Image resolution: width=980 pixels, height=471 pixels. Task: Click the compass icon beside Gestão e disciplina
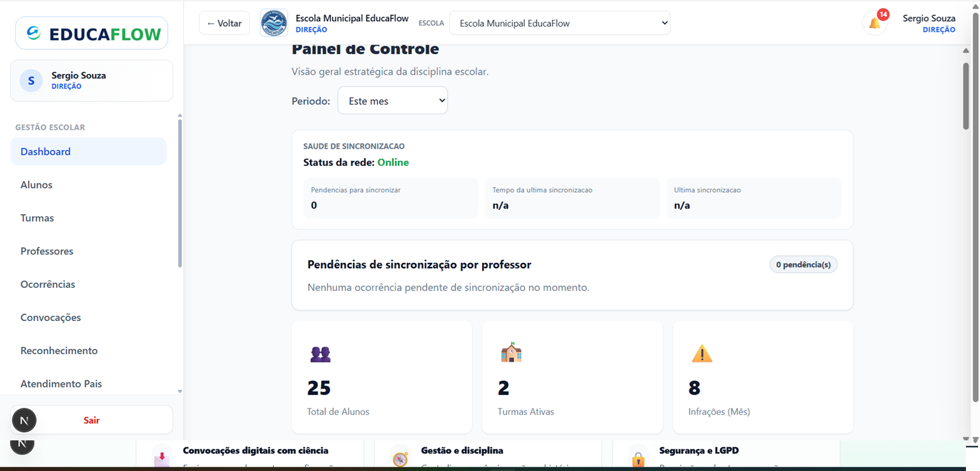pos(400,458)
